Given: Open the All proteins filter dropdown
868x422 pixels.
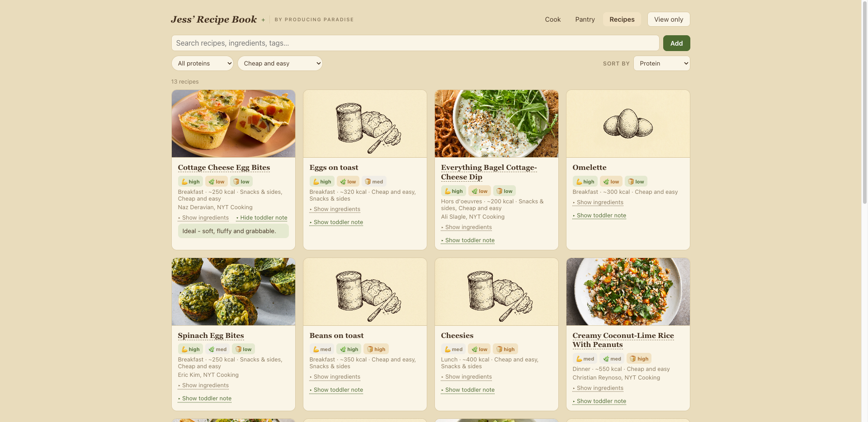Looking at the screenshot, I should click(202, 63).
